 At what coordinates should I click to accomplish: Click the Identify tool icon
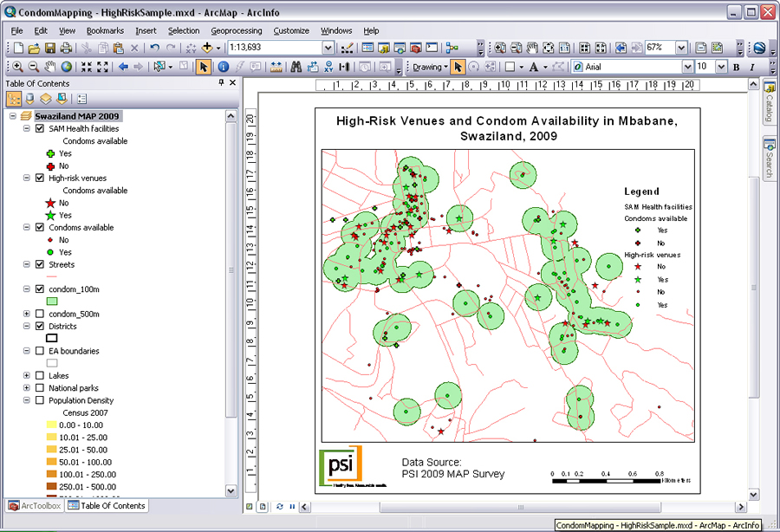223,67
